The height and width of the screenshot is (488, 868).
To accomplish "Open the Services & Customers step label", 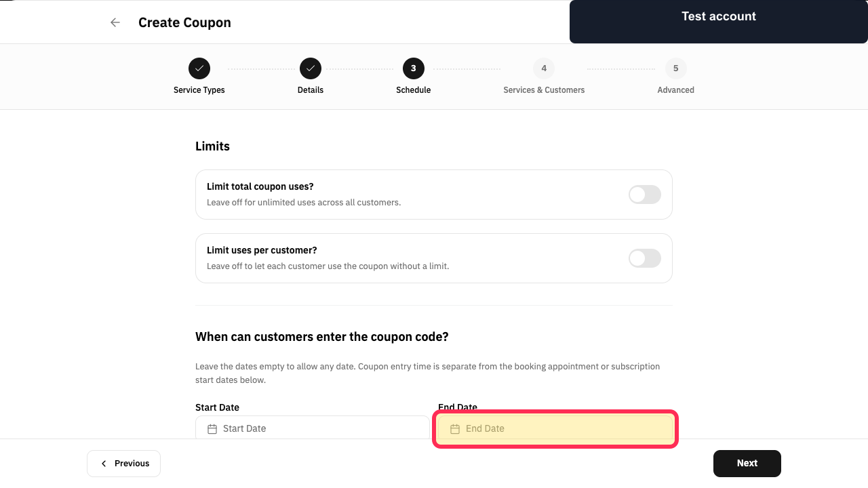I will (544, 90).
